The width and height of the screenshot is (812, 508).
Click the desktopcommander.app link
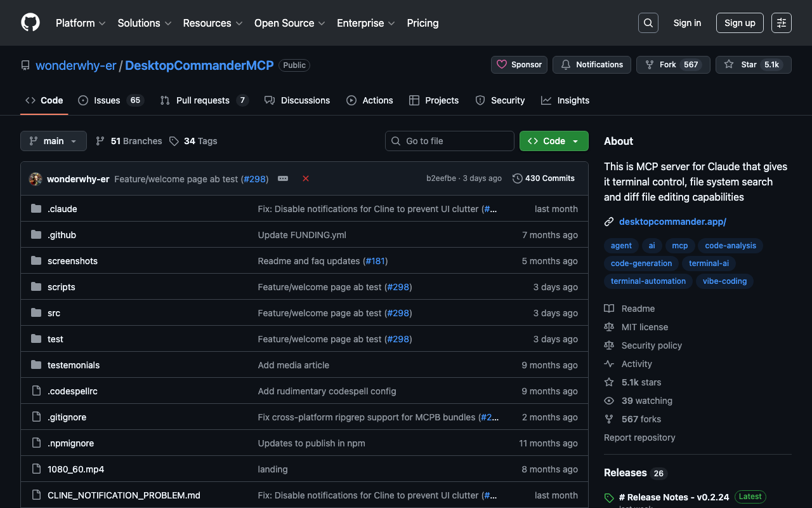click(x=672, y=222)
